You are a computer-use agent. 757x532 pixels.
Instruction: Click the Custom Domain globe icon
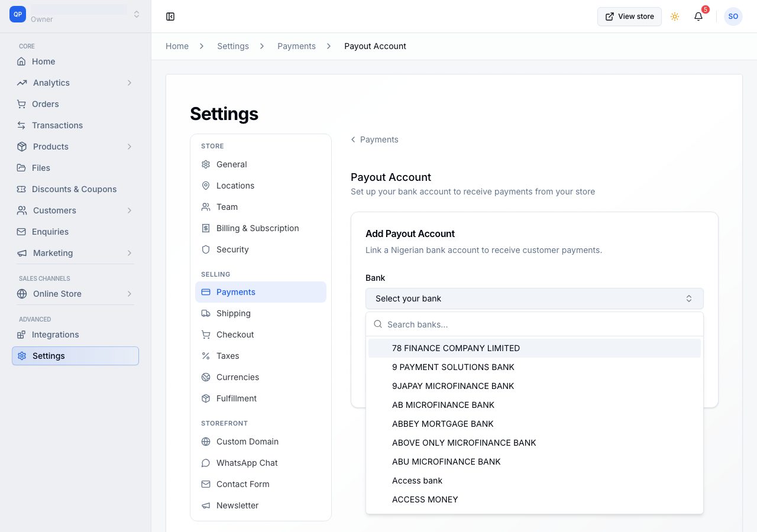click(206, 442)
